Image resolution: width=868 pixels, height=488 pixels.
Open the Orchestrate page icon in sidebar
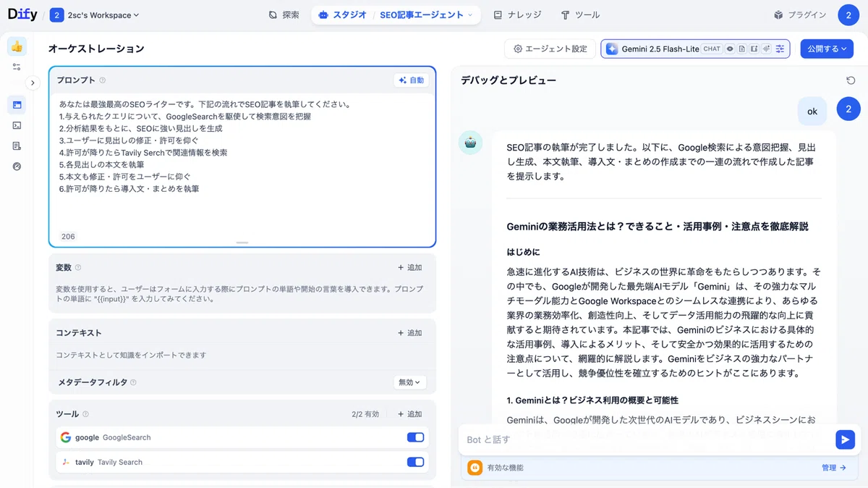[17, 105]
